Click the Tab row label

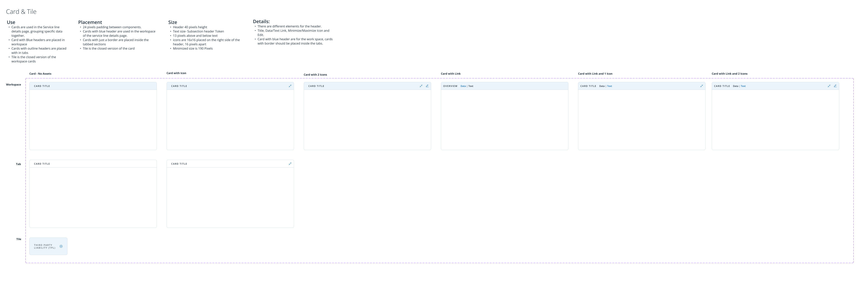pos(18,164)
